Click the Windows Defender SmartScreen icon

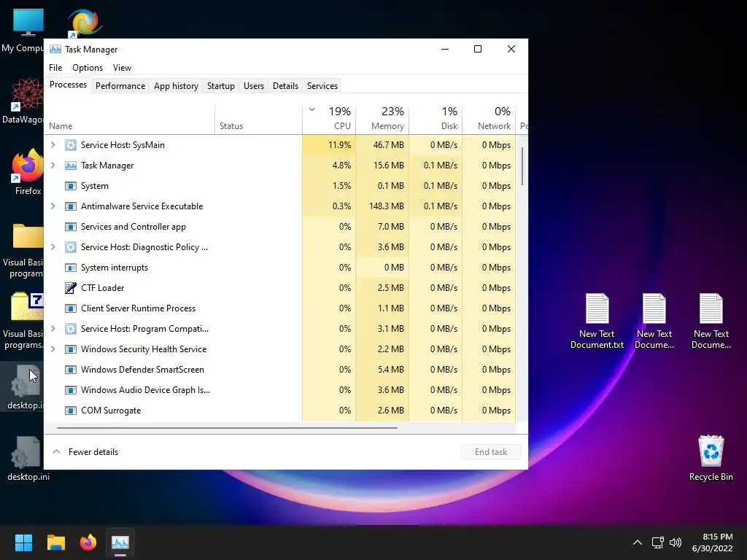71,370
